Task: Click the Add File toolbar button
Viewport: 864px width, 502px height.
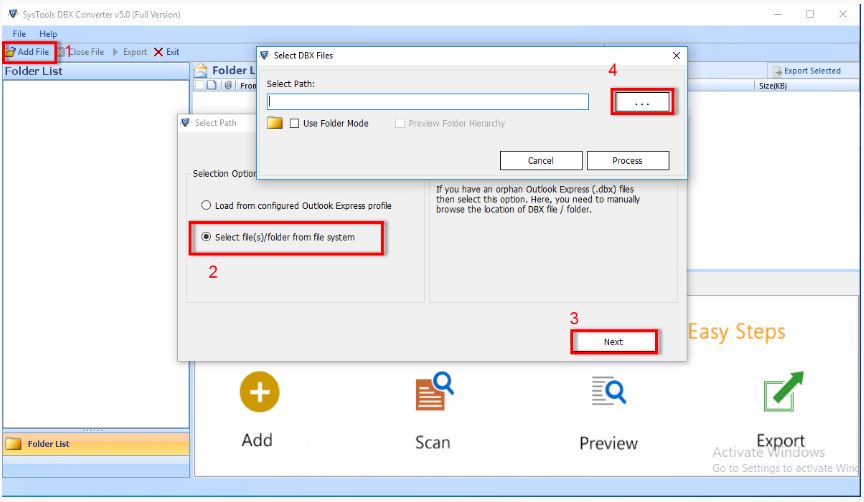Action: click(28, 52)
